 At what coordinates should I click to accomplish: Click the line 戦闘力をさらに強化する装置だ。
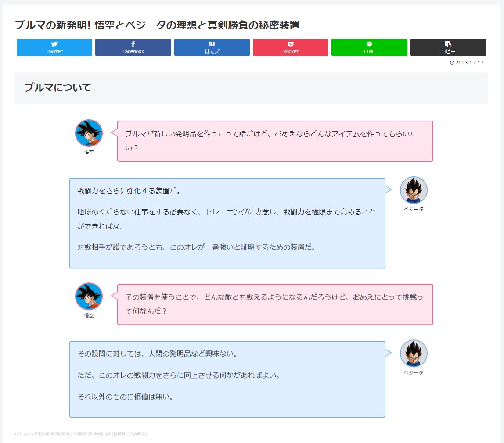tap(130, 191)
